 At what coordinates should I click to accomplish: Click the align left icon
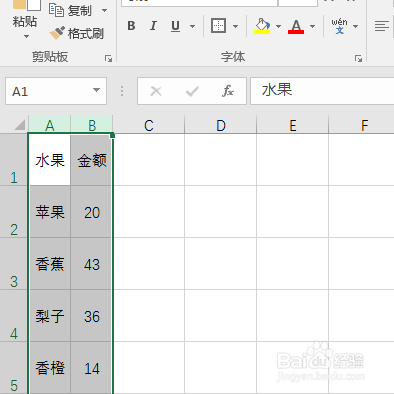click(381, 26)
